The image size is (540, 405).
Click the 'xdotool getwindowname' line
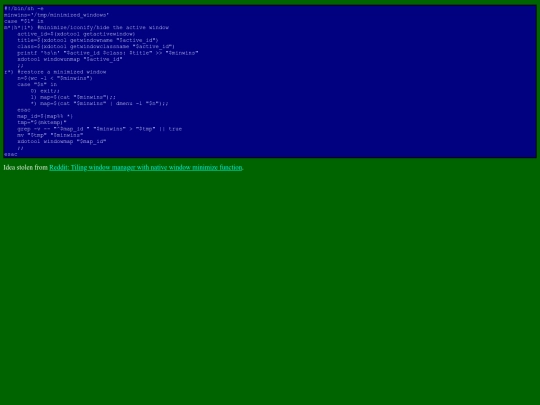(x=88, y=40)
